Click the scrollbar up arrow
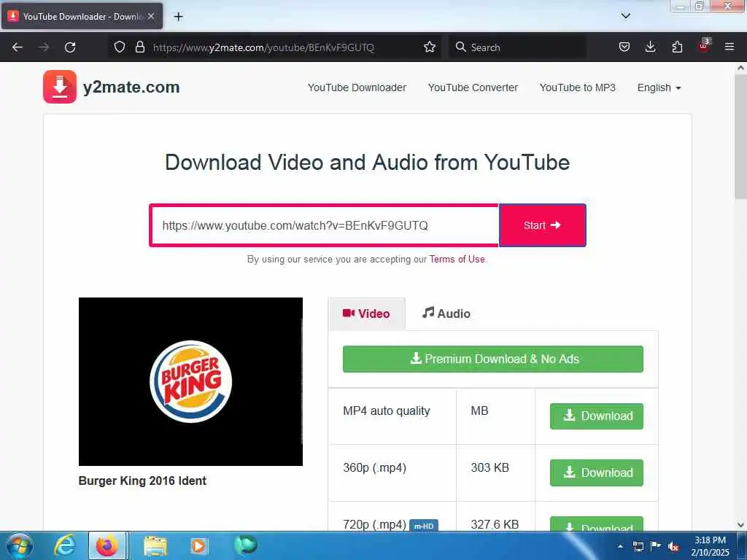 (740, 68)
